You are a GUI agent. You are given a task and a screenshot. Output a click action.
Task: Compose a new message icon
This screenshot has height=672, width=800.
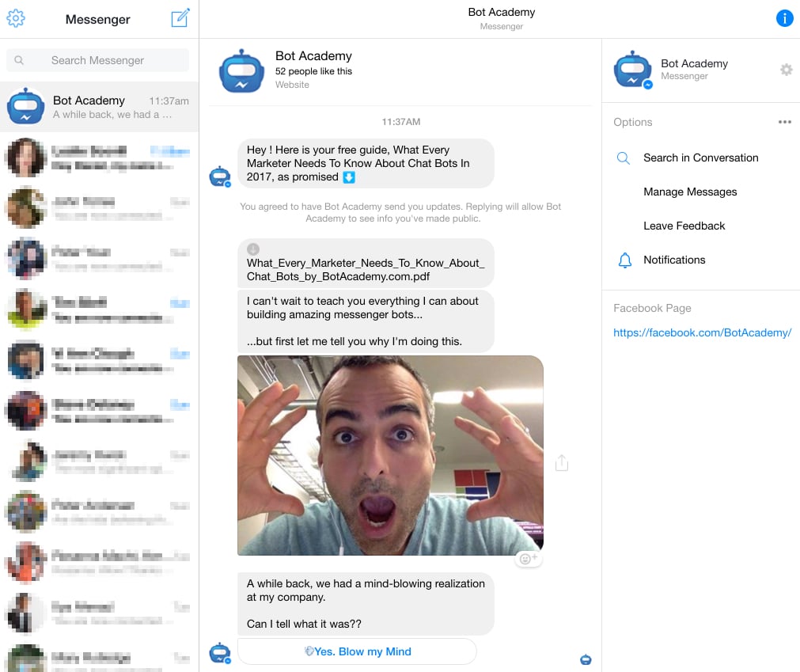[x=180, y=18]
